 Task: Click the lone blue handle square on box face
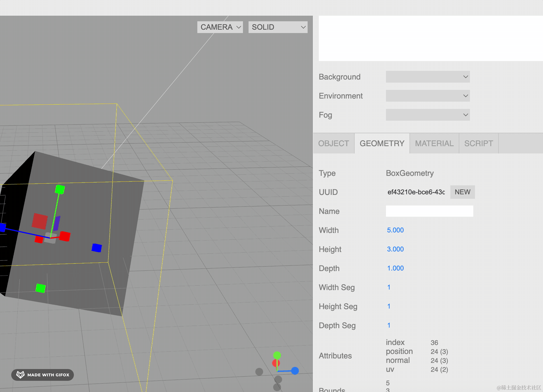[x=97, y=248]
